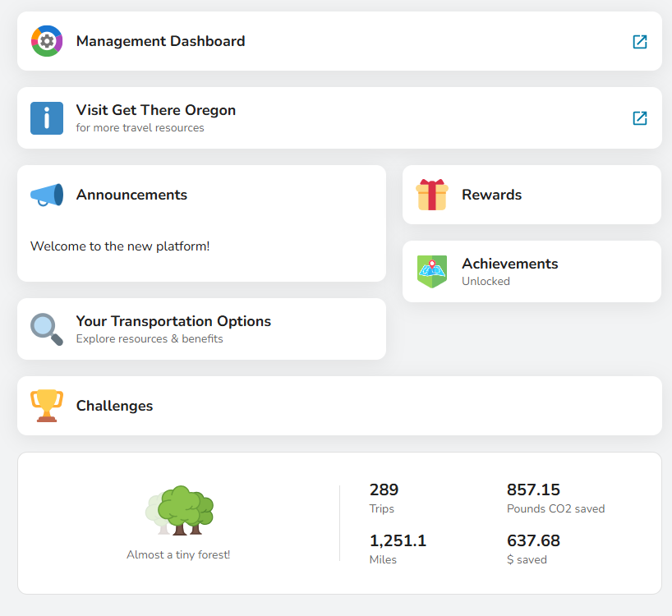View the Achievements Unlocked text
Viewport: 672px width, 616px height.
pos(486,281)
